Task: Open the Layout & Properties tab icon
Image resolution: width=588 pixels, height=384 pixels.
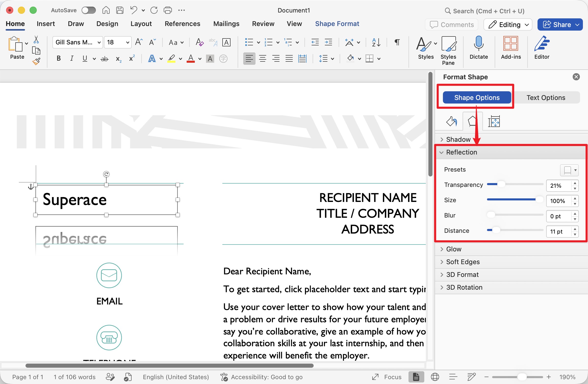Action: coord(494,121)
